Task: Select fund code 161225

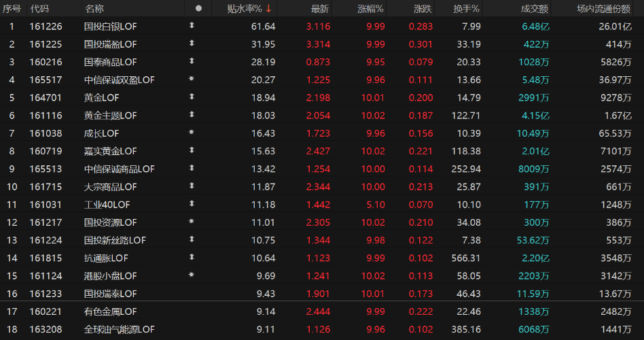Action: 46,44
